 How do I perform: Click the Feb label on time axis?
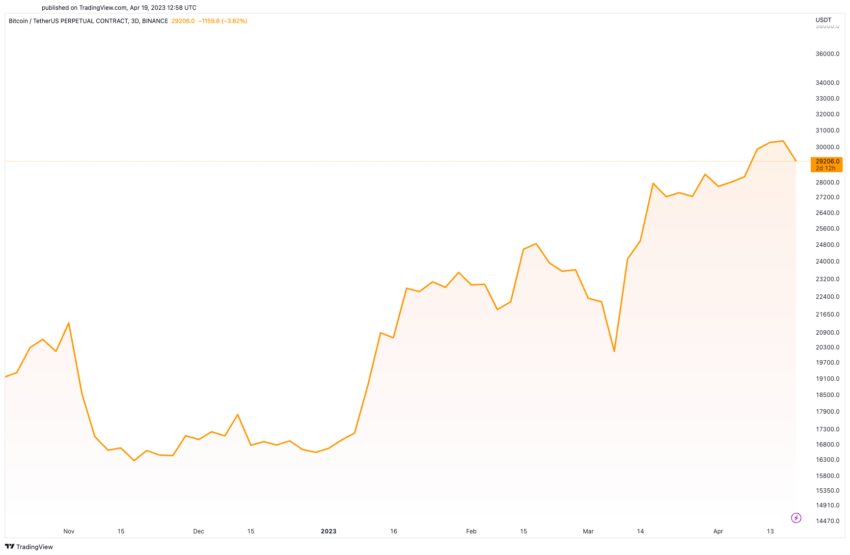click(x=471, y=531)
